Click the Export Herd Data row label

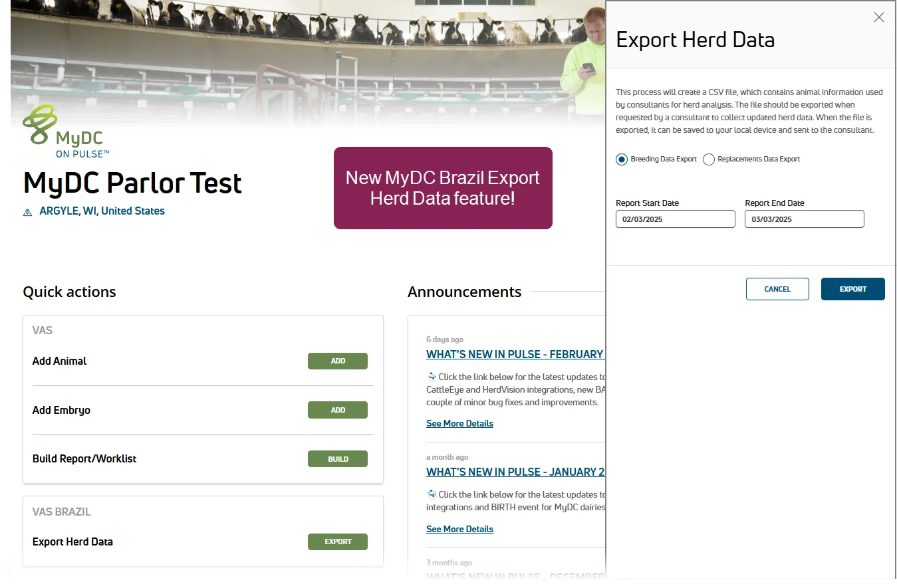point(72,541)
